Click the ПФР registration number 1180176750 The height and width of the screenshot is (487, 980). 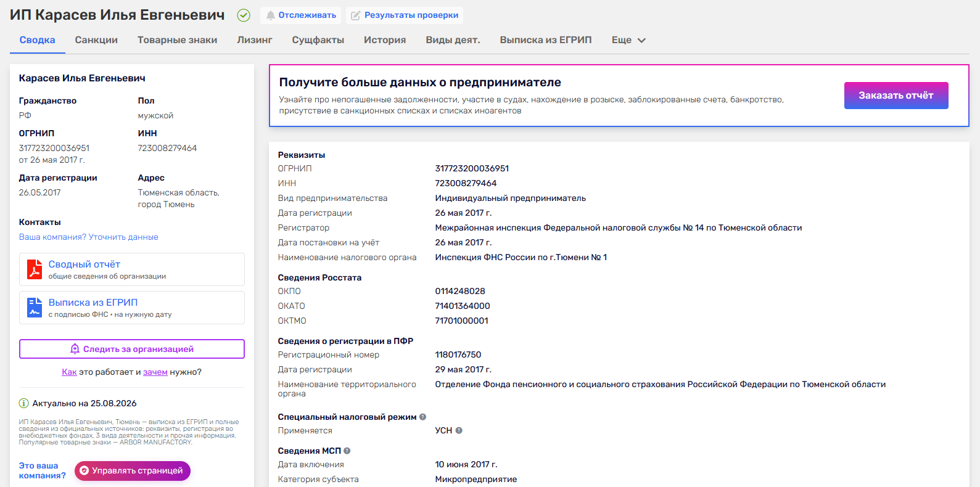click(458, 354)
